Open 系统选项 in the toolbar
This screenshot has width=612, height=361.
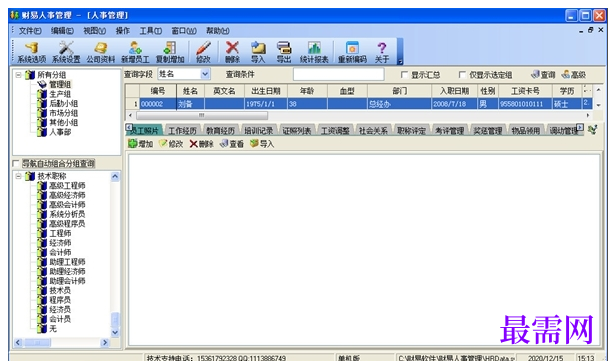click(x=31, y=52)
